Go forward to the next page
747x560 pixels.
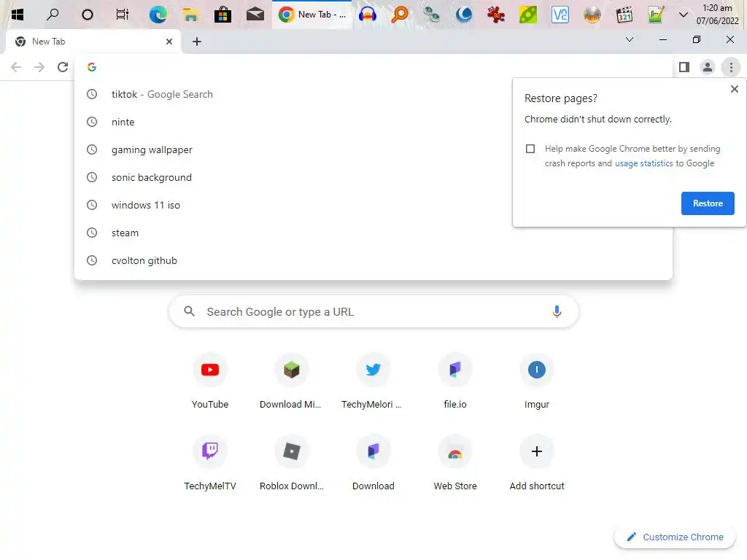39,67
